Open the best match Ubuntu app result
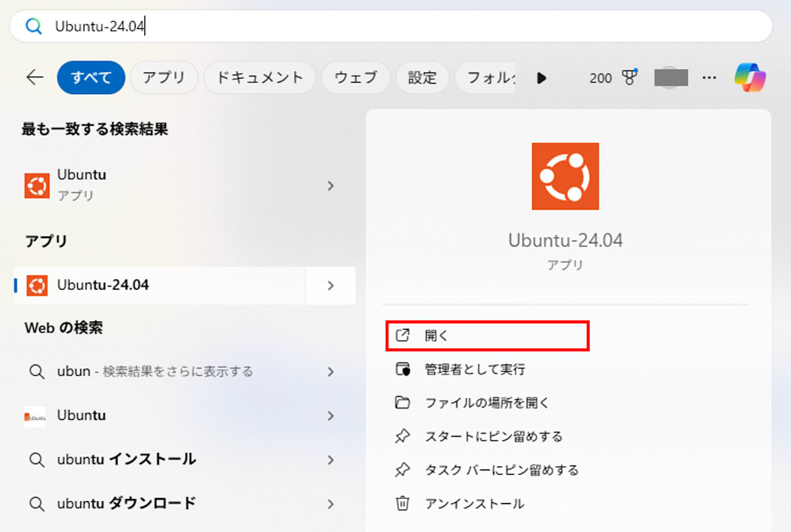This screenshot has width=791, height=532. click(x=185, y=185)
